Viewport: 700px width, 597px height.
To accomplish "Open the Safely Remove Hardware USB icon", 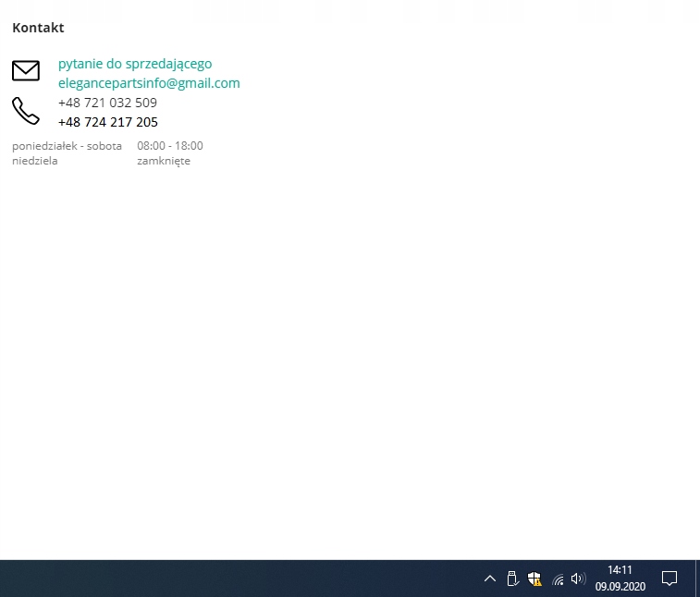I will tap(512, 579).
